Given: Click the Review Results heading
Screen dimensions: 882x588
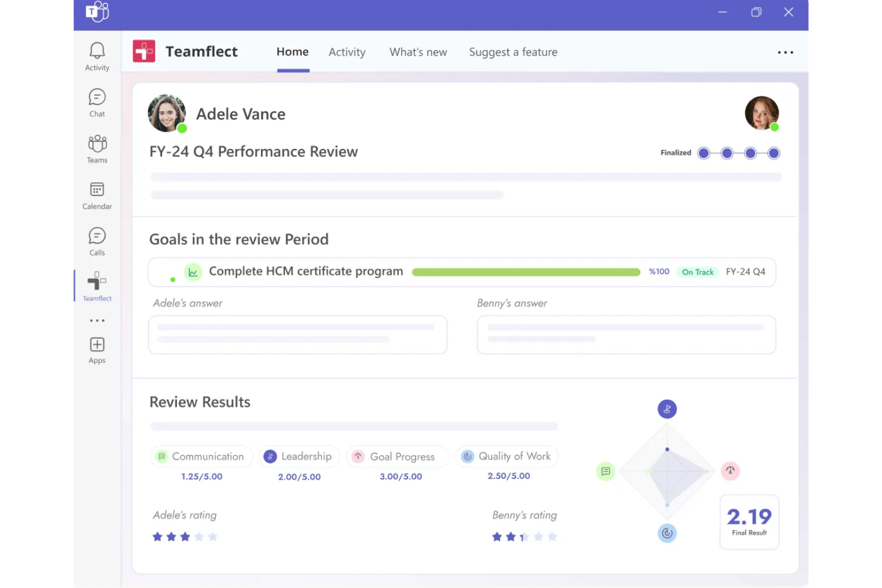Looking at the screenshot, I should [200, 402].
